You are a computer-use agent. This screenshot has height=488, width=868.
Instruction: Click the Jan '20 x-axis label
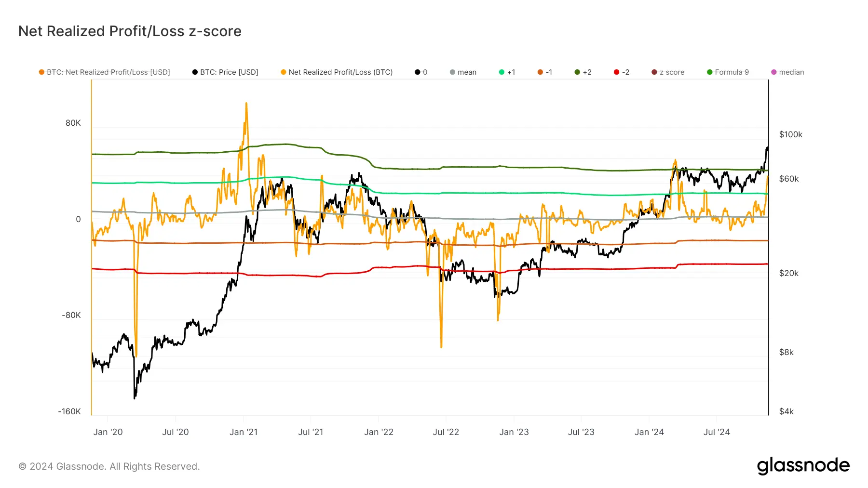click(x=108, y=432)
